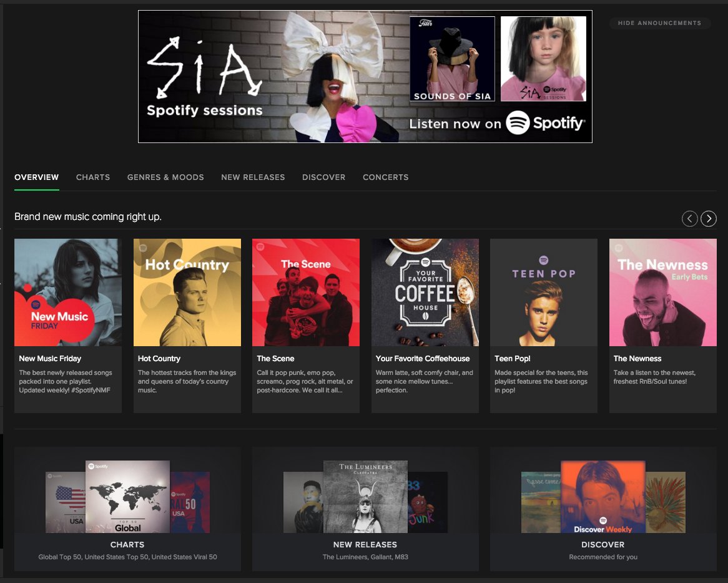The width and height of the screenshot is (728, 583).
Task: Click Hot Country description about kings and queens
Action: coord(187,381)
